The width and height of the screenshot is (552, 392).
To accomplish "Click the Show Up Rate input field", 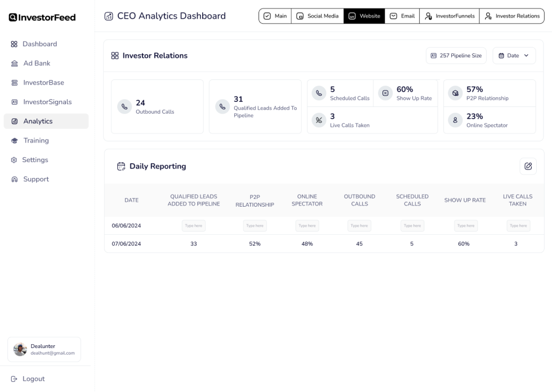I will (465, 226).
